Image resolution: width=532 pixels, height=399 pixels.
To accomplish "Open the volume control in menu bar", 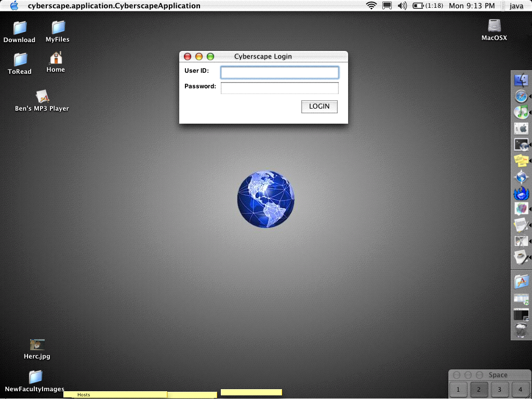I will [402, 6].
